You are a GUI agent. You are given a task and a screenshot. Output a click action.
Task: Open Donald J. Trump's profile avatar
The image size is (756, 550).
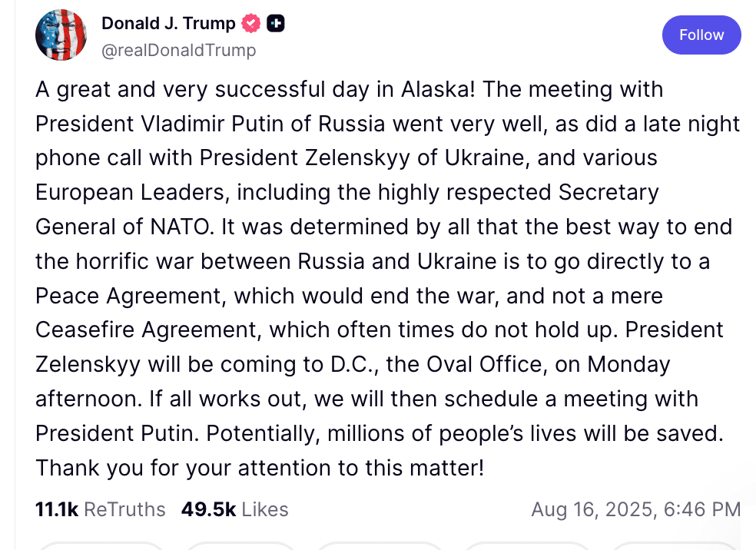point(61,35)
